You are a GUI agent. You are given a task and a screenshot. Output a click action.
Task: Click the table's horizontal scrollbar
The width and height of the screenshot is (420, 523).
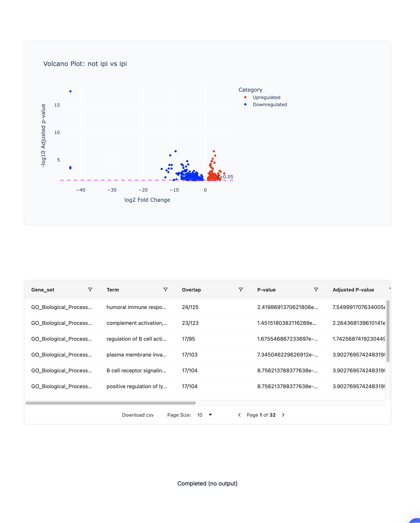(111, 403)
